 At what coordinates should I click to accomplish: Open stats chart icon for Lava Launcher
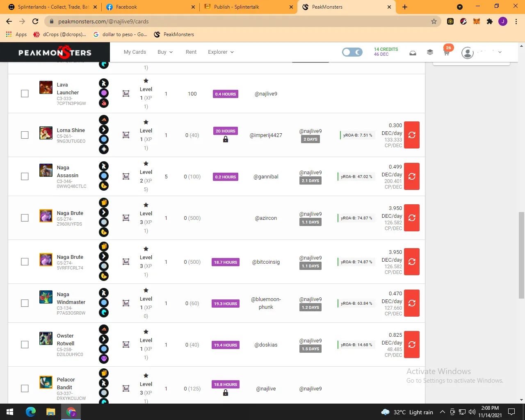coord(126,94)
